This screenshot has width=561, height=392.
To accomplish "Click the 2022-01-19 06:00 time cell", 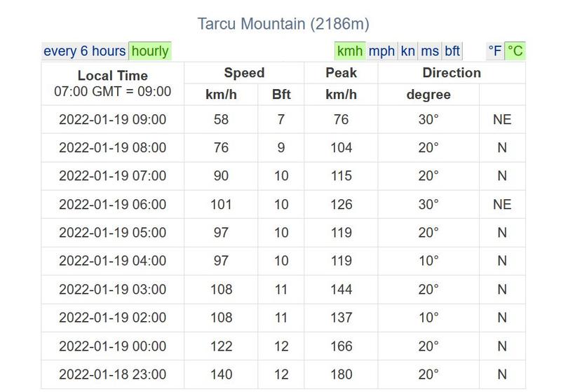I will coord(112,205).
